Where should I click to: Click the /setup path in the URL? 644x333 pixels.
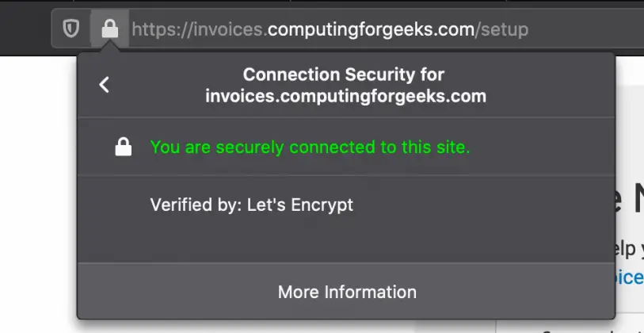(502, 29)
